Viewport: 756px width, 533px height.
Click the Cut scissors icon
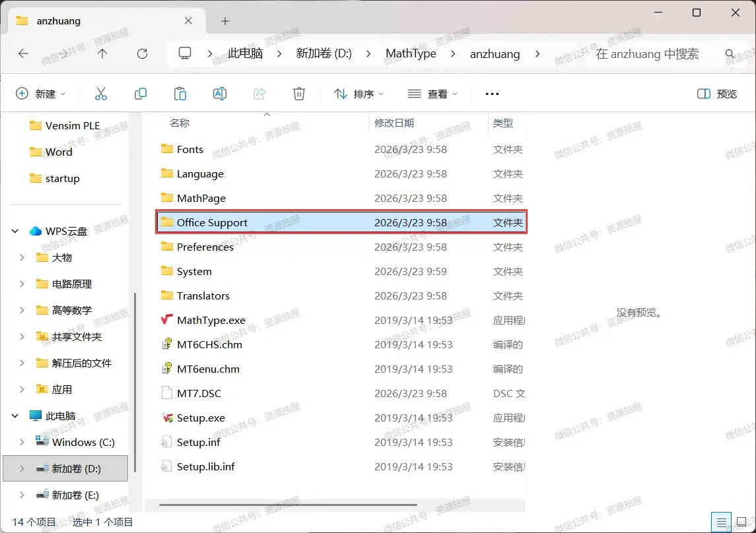(x=101, y=94)
